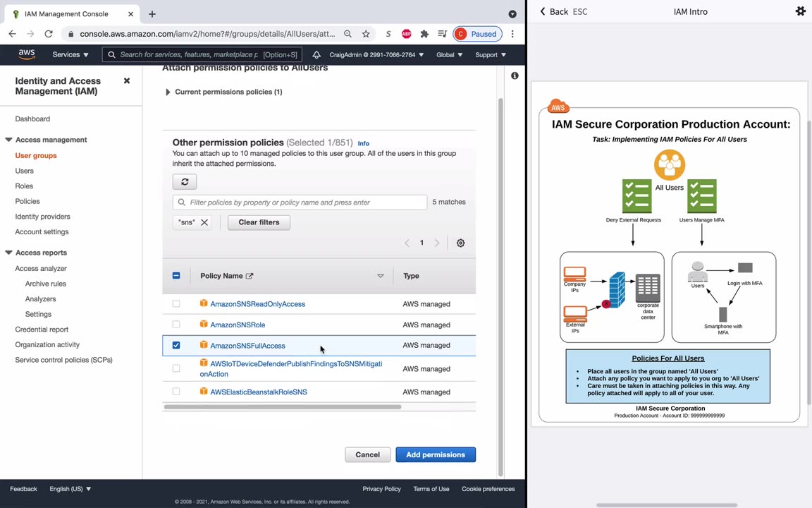The image size is (812, 508).
Task: Open the CraigAdmin account dropdown
Action: click(x=376, y=54)
